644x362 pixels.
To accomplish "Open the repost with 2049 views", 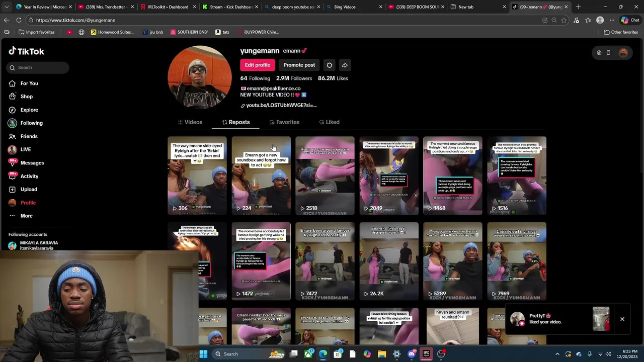I will 389,175.
